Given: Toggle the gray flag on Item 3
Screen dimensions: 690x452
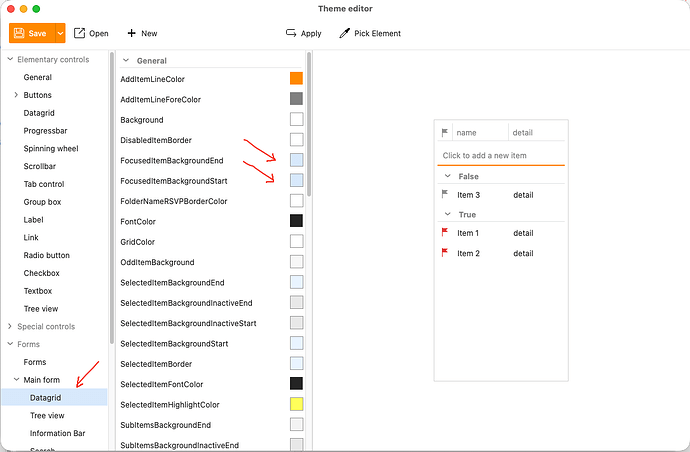Looking at the screenshot, I should point(444,194).
